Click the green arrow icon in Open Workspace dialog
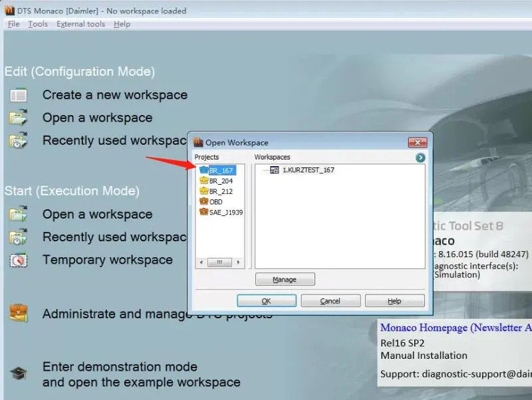The width and height of the screenshot is (532, 400). (420, 157)
